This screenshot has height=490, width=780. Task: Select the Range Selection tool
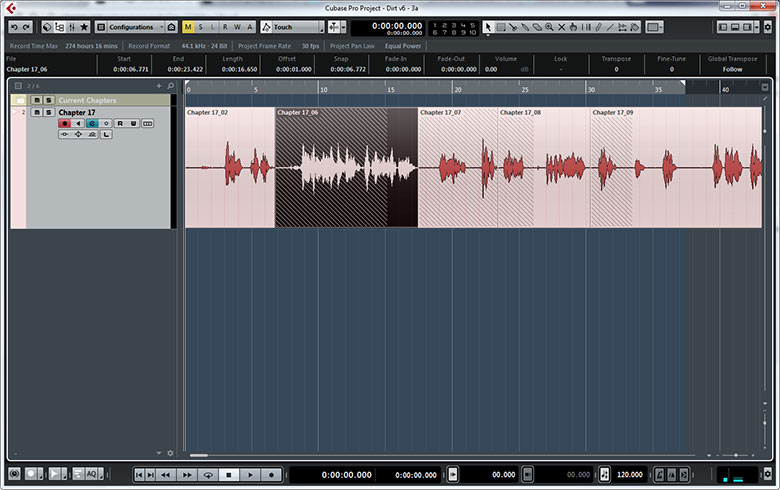[x=501, y=27]
